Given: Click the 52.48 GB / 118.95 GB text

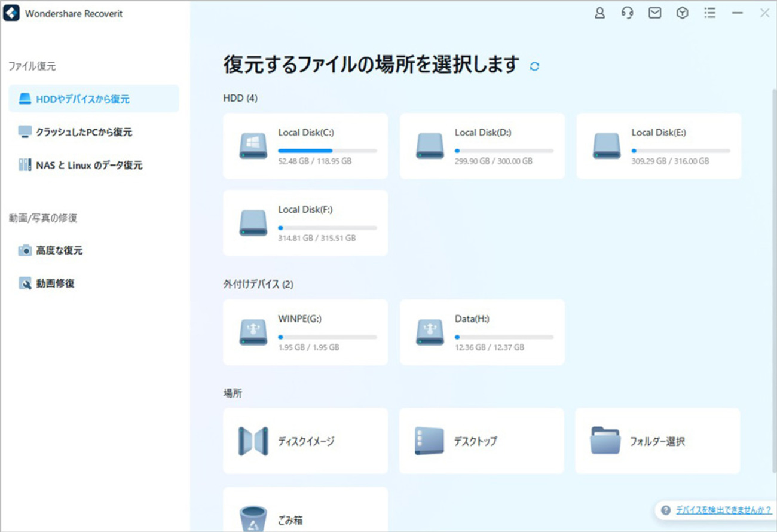Looking at the screenshot, I should pos(314,161).
